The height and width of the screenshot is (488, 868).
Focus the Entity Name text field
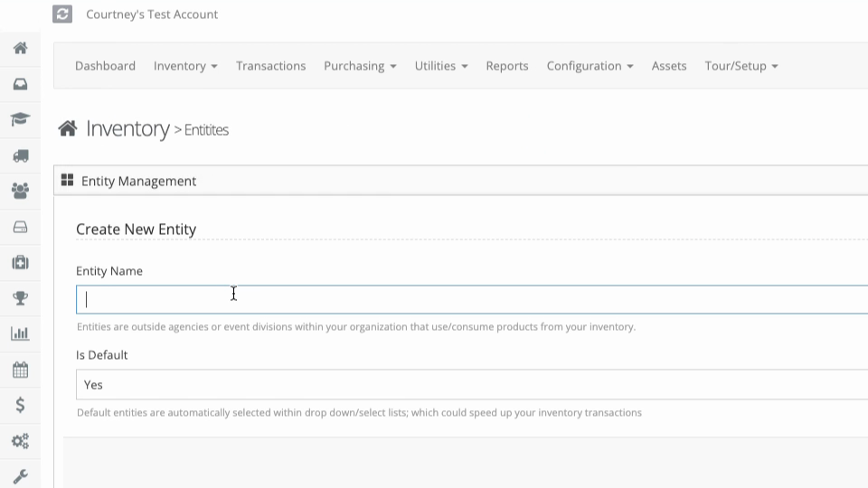[472, 299]
